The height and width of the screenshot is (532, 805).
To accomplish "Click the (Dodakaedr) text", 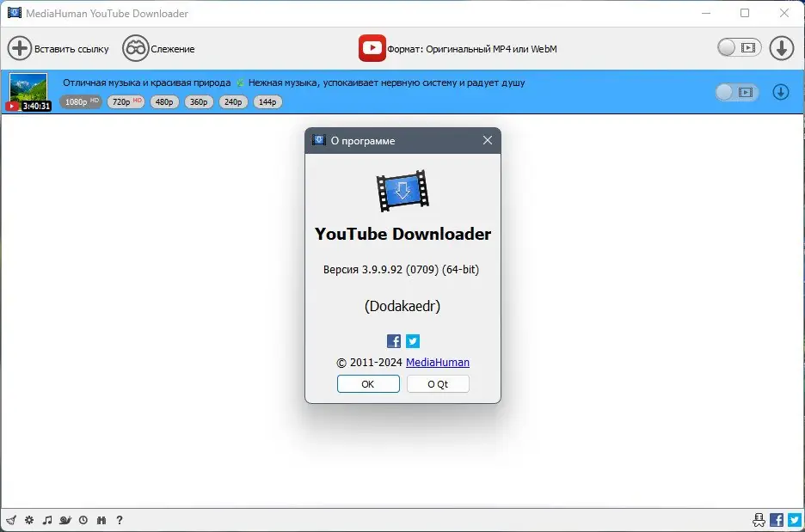I will [x=402, y=306].
